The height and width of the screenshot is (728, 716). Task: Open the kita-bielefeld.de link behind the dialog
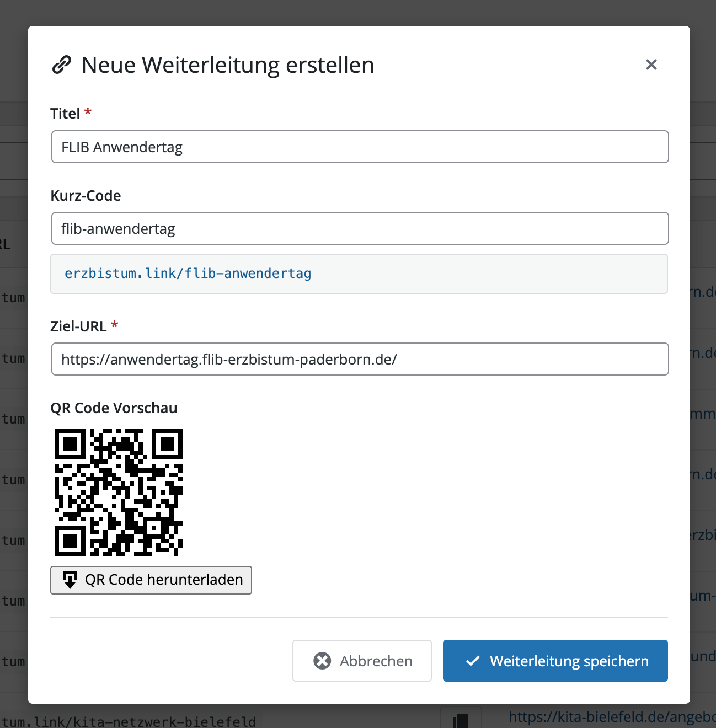pyautogui.click(x=611, y=716)
